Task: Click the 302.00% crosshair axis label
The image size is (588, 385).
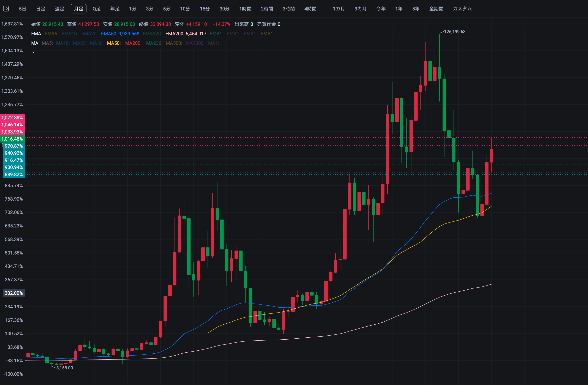Action: coord(14,293)
